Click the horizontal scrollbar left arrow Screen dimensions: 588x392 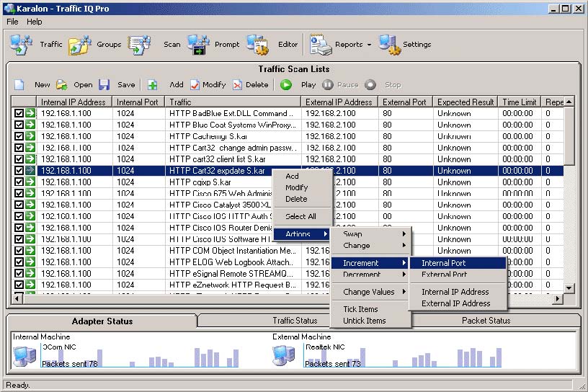(17, 298)
